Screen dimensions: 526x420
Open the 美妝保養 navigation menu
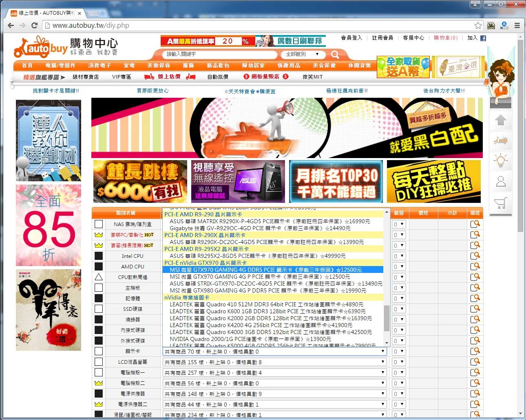159,65
